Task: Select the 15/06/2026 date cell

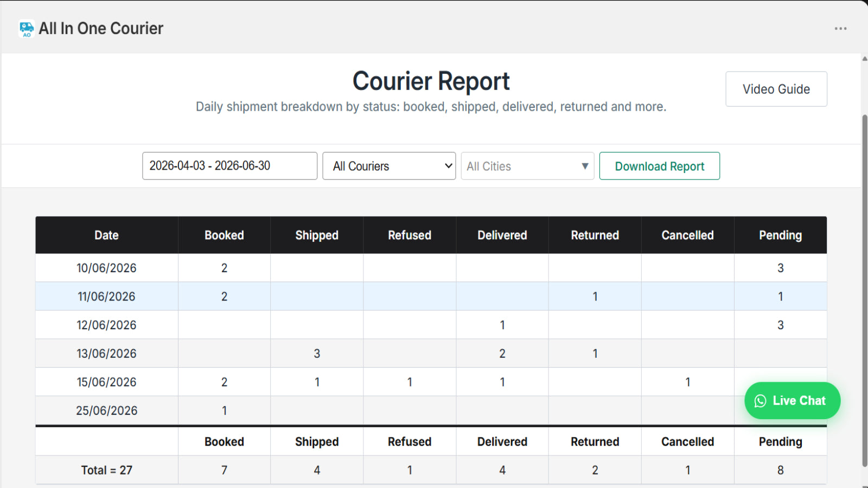Action: pyautogui.click(x=106, y=382)
